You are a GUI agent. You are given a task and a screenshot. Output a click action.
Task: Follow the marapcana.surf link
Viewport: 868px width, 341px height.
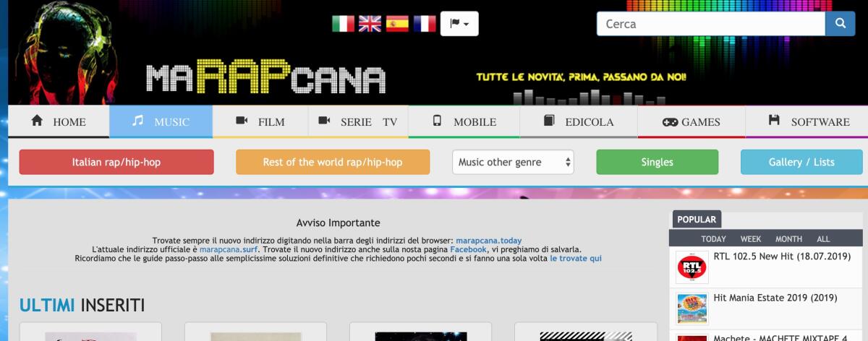point(229,249)
